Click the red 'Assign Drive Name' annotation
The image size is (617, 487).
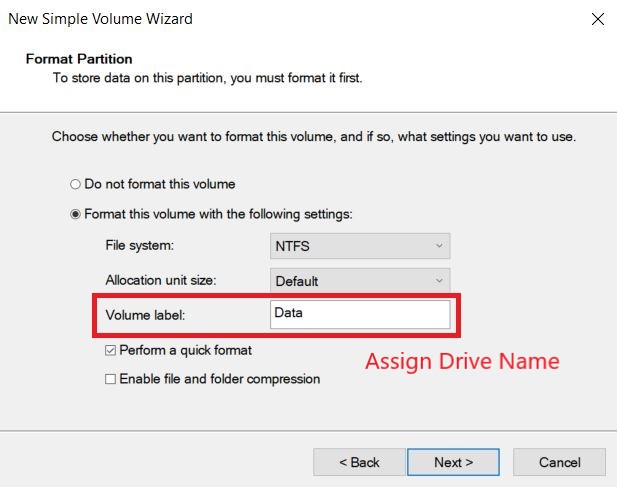tap(462, 362)
